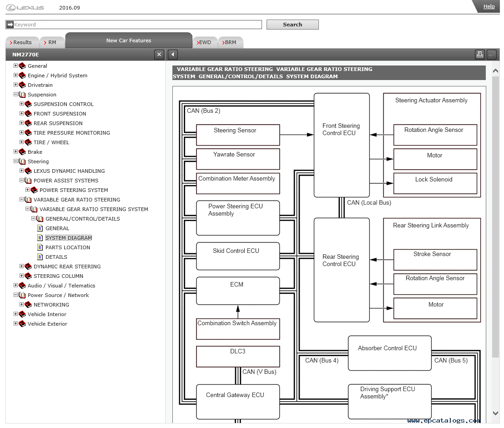Click the Drivetrain red book icon
The width and height of the screenshot is (504, 428).
(22, 85)
